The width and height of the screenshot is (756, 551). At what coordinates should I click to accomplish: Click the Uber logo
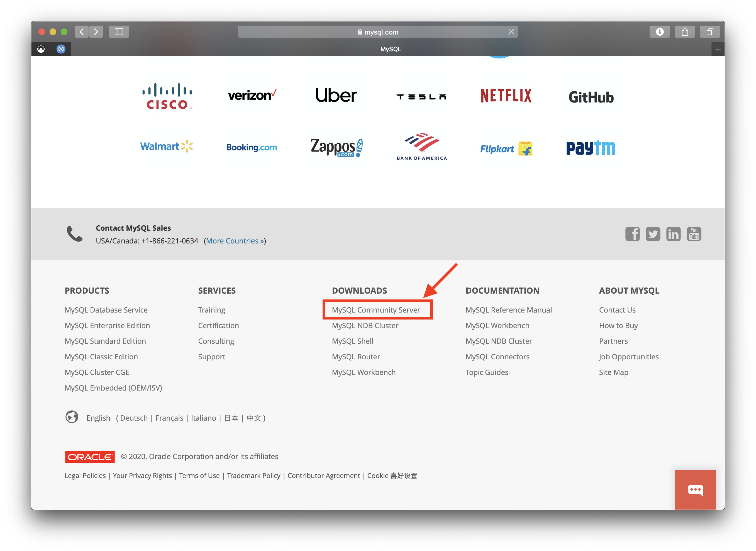336,95
